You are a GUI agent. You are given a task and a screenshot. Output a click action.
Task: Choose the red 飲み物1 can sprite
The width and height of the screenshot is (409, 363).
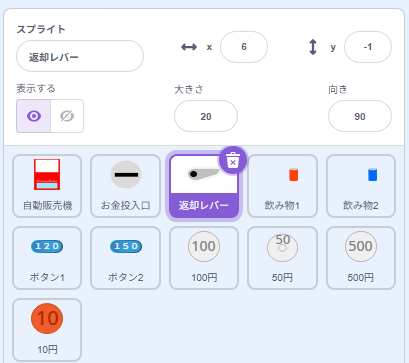[282, 186]
